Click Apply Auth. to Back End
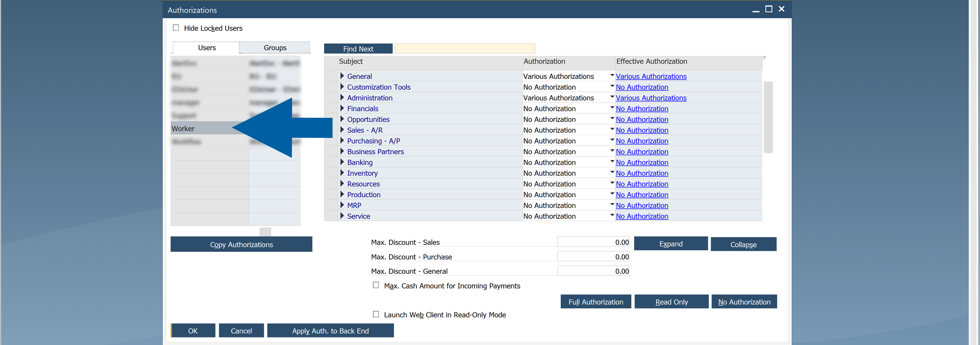 coord(330,331)
